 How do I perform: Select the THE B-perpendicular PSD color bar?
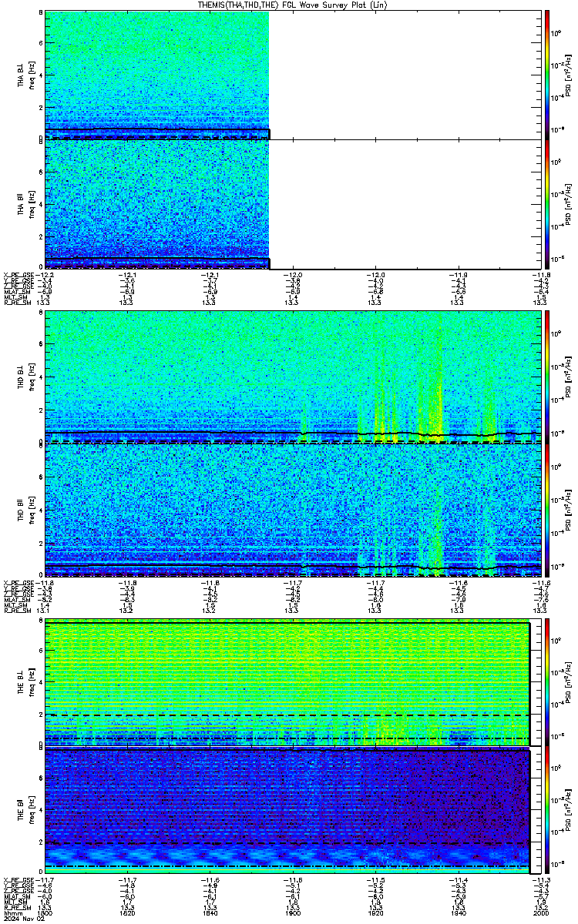(547, 683)
